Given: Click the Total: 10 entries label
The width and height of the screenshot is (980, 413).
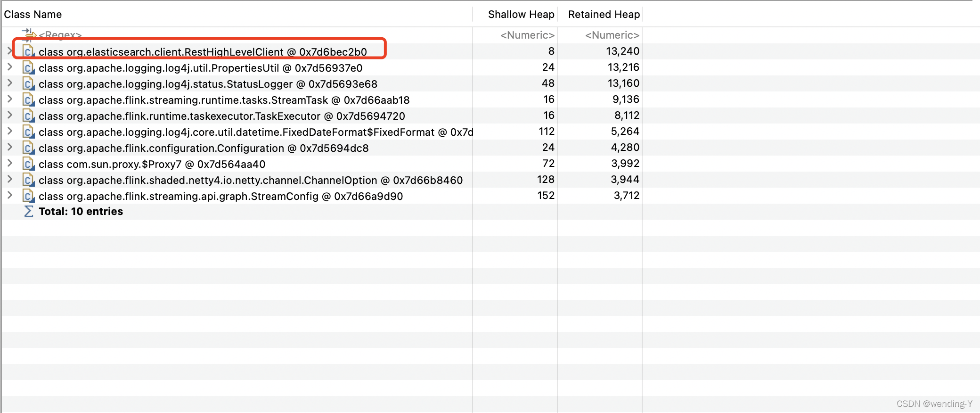Looking at the screenshot, I should [x=81, y=211].
